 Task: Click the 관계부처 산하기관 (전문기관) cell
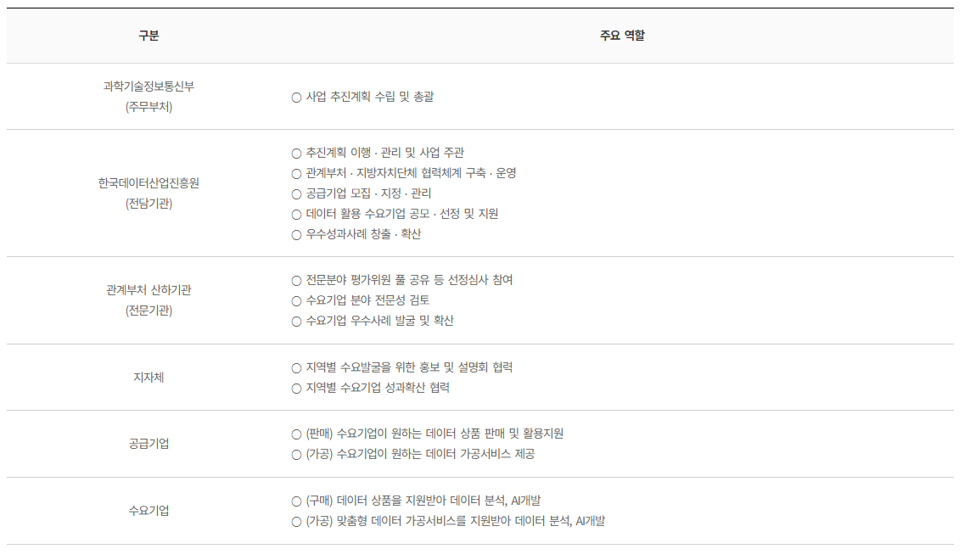(x=149, y=300)
